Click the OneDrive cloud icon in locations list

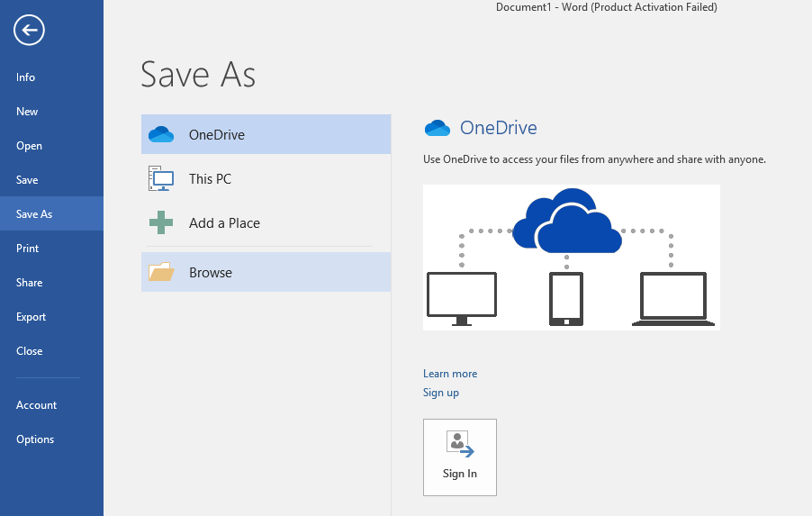(x=161, y=134)
